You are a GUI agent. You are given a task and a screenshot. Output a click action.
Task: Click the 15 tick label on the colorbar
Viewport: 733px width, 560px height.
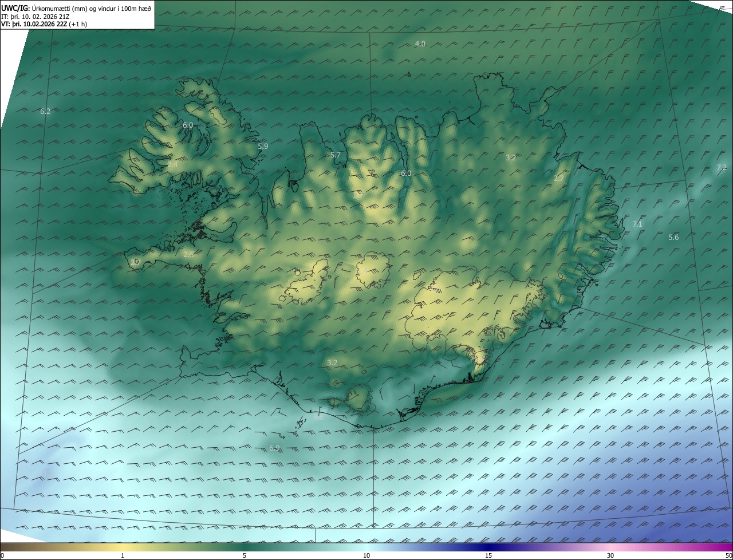(488, 555)
